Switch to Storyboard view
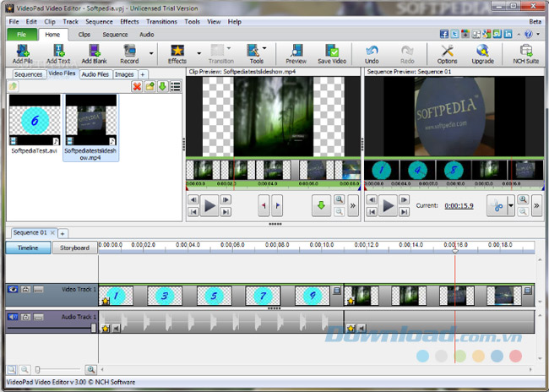 (74, 248)
